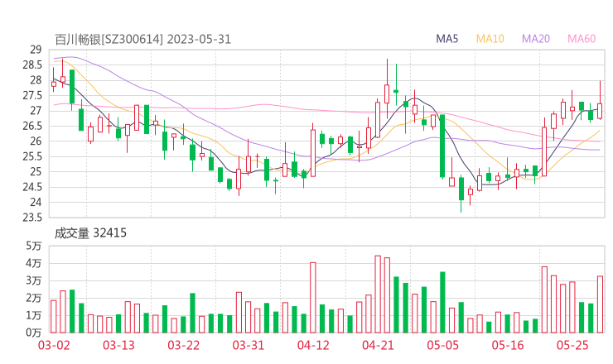Click the 27.5 price axis label

(x=32, y=95)
